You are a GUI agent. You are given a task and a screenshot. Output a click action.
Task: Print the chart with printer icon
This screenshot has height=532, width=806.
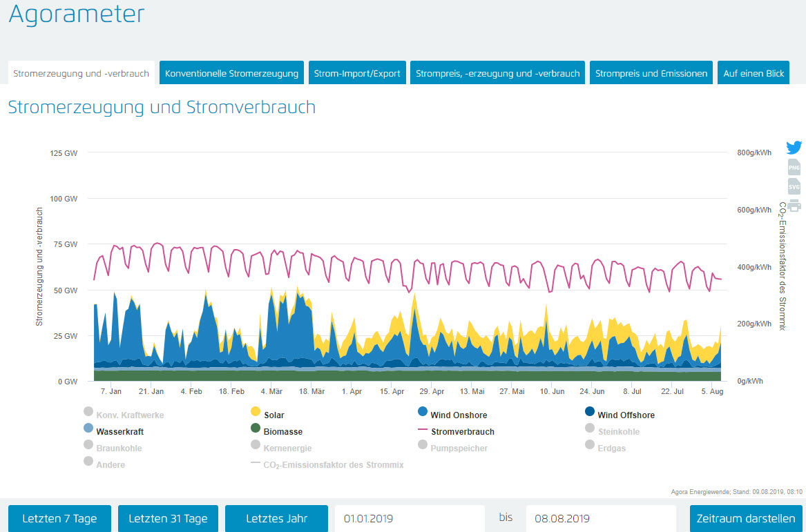[794, 205]
